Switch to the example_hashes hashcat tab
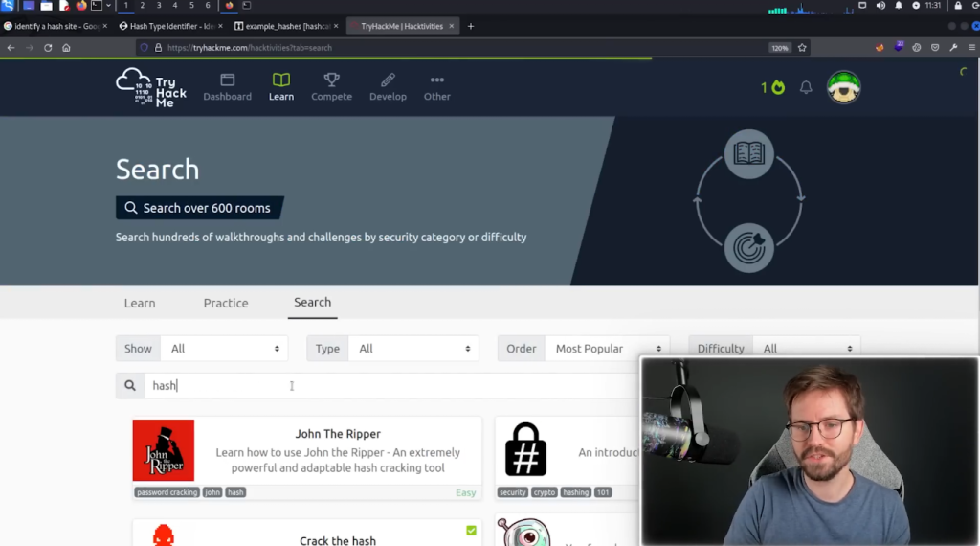 click(286, 26)
